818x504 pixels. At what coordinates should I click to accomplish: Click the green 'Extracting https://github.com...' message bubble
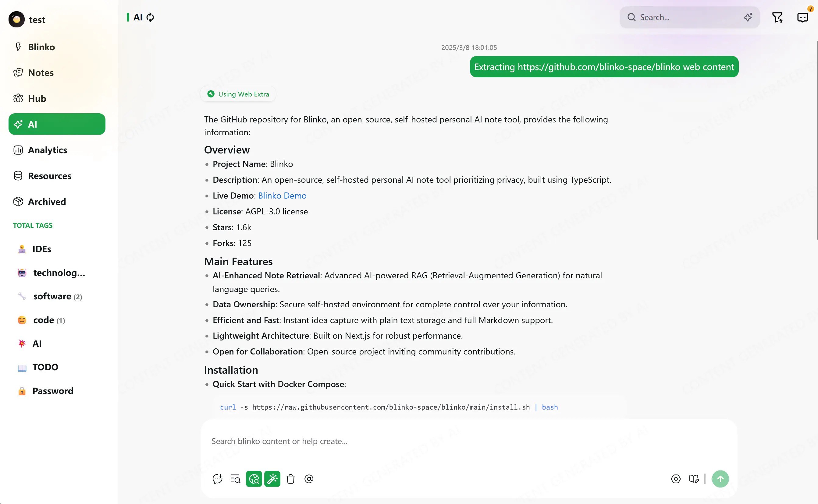point(604,67)
